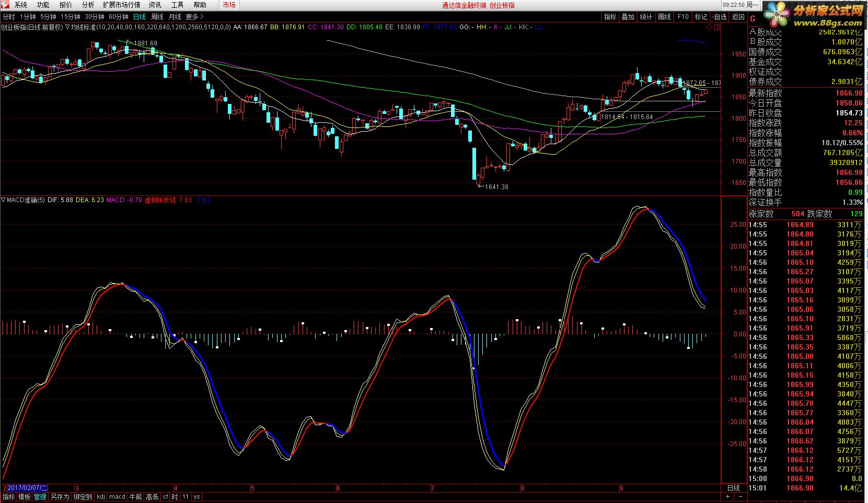Screen dimensions: 868x503
Task: Click the red diamond icon above price axis
Action: point(710,27)
